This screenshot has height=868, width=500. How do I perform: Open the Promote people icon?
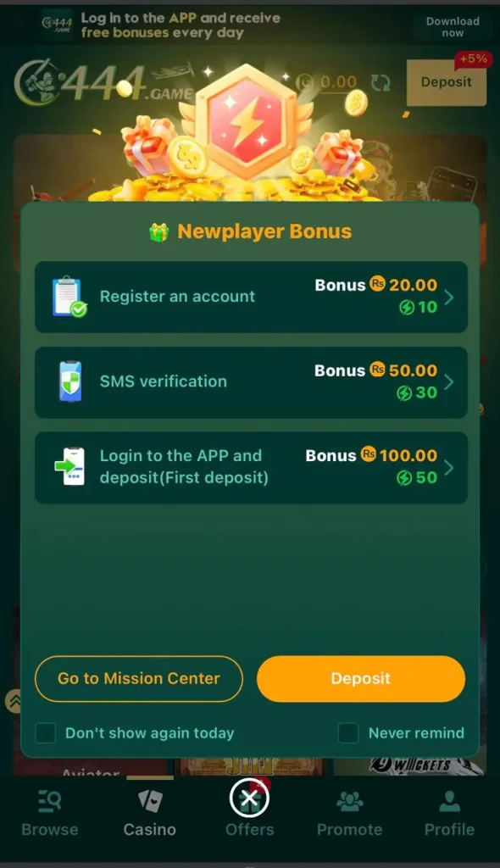[x=349, y=802]
